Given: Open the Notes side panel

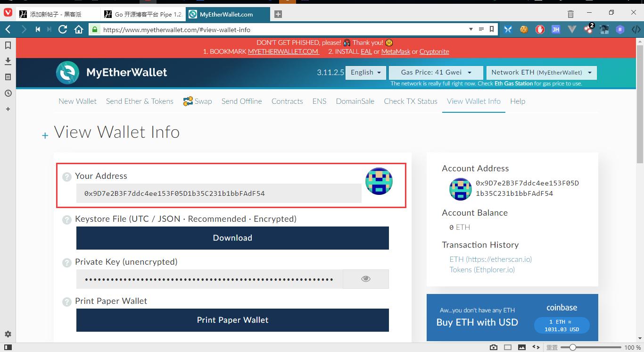Looking at the screenshot, I should coord(8,77).
